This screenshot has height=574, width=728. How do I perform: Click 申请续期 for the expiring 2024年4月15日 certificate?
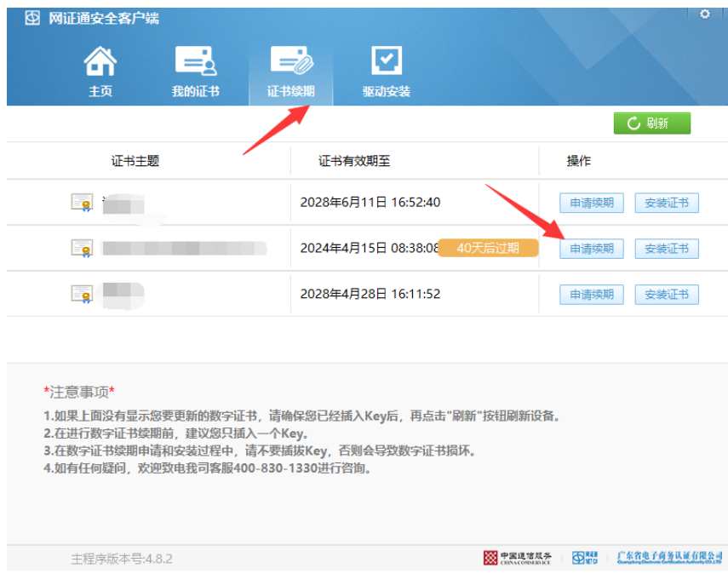point(591,249)
